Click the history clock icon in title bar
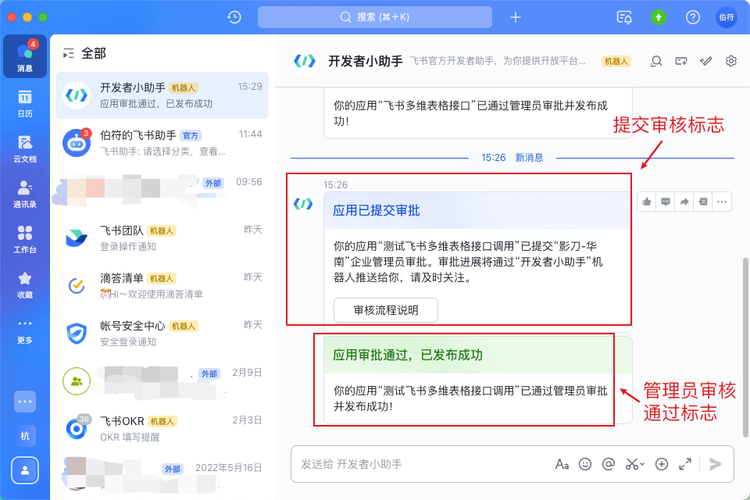 point(234,18)
